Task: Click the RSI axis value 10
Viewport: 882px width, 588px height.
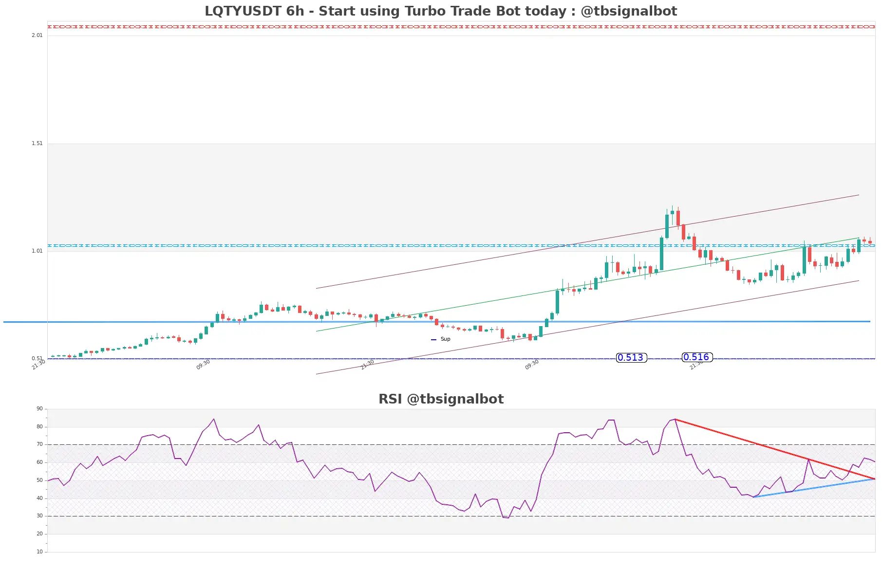Action: [x=39, y=552]
